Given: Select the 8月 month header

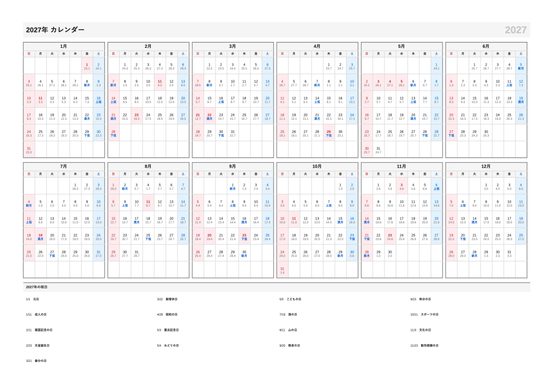Looking at the screenshot, I should point(148,167).
